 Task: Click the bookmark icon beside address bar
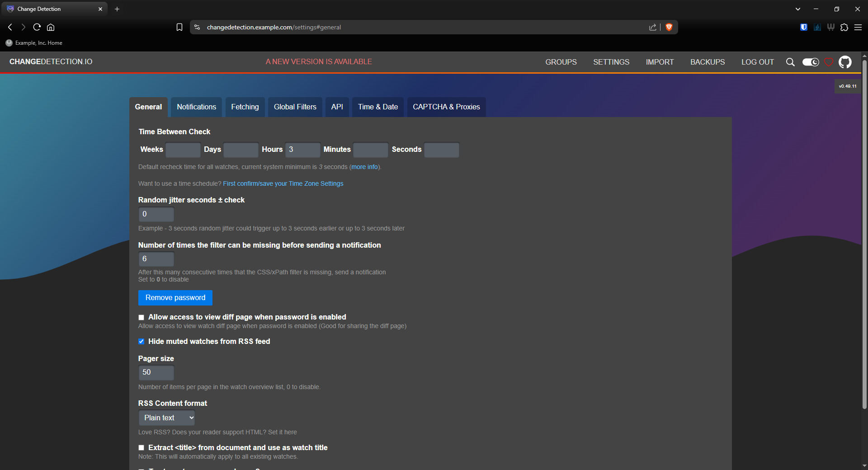pos(179,27)
